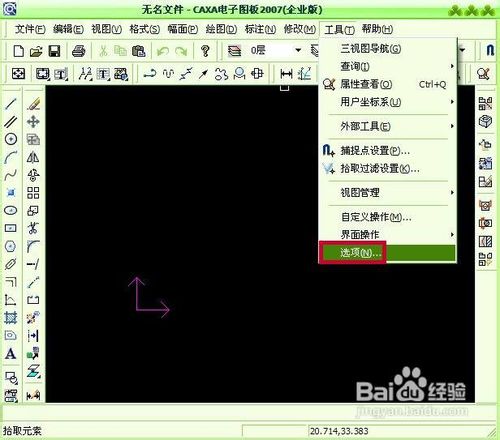500x440 pixels.
Task: Click the CAXA application icon in title bar
Action: point(9,9)
